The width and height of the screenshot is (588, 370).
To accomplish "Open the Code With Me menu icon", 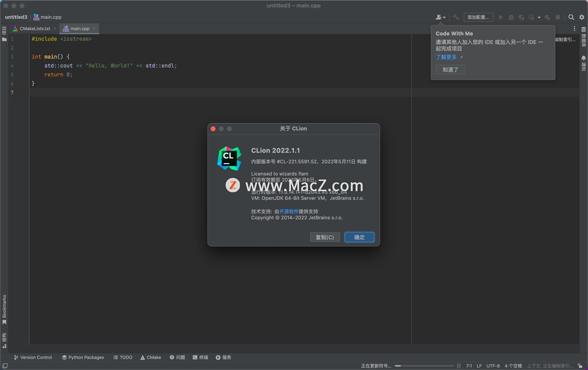I will point(440,17).
